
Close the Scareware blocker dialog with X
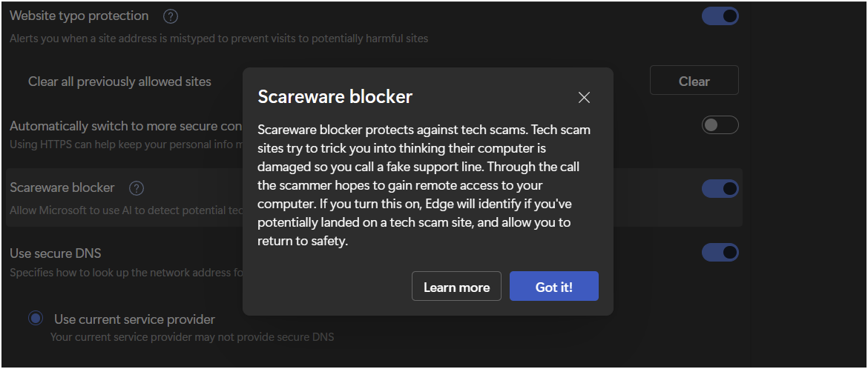tap(584, 98)
